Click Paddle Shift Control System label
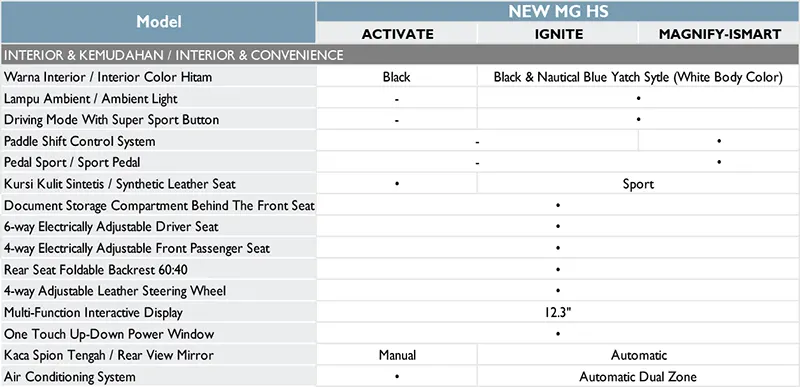The width and height of the screenshot is (800, 387). (80, 141)
